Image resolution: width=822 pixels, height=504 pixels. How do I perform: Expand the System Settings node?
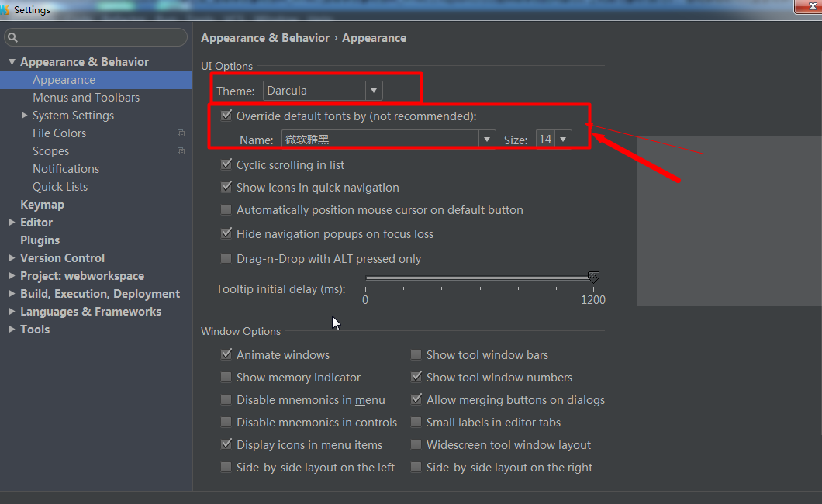point(24,116)
